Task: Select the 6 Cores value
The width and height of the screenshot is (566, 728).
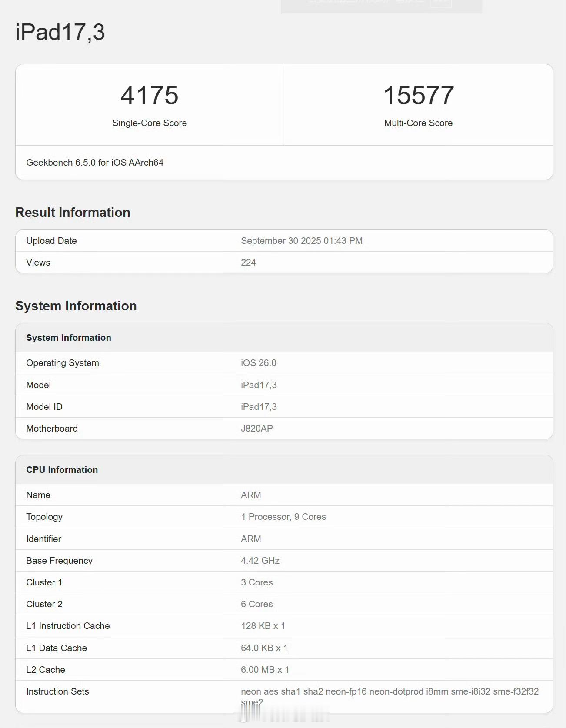Action: tap(257, 604)
